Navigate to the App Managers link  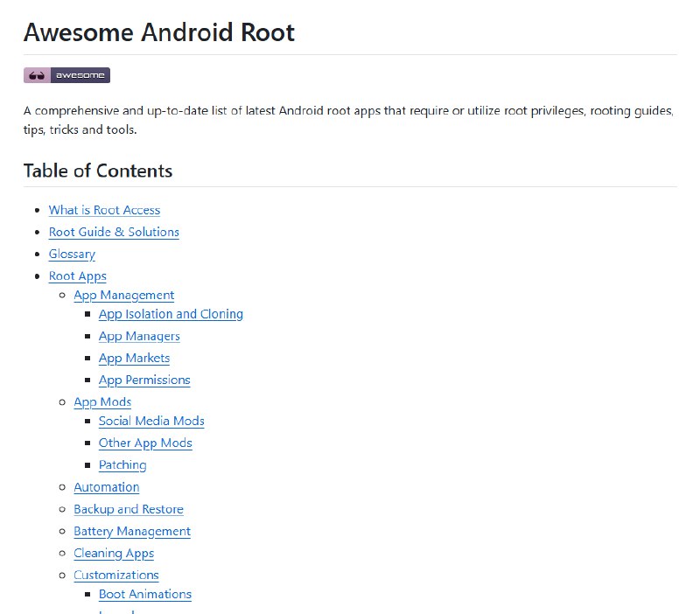pyautogui.click(x=139, y=336)
